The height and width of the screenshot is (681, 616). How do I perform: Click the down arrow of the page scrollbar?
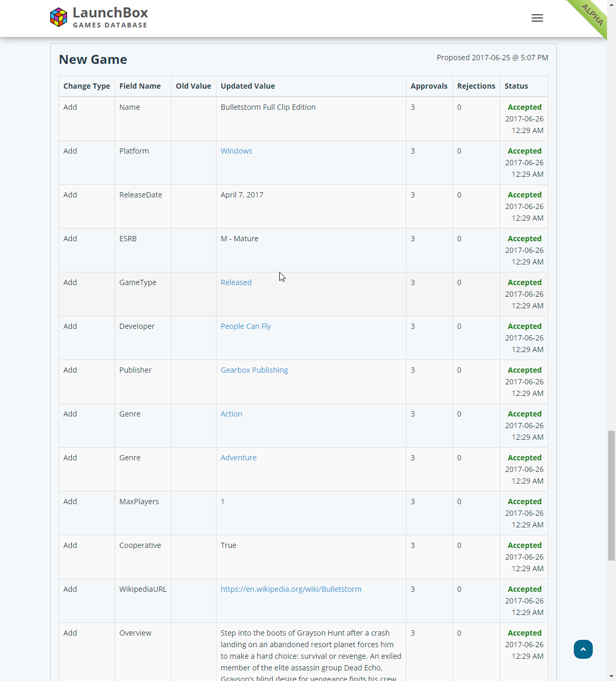(x=611, y=676)
